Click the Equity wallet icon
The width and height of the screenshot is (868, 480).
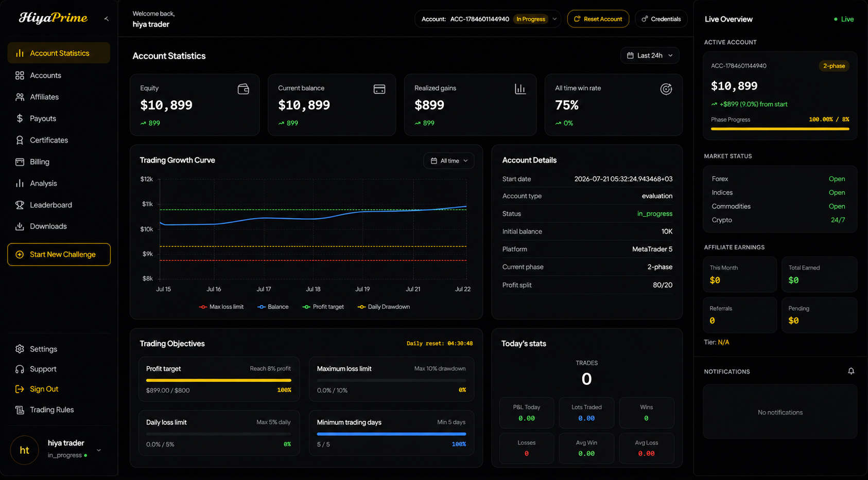244,89
